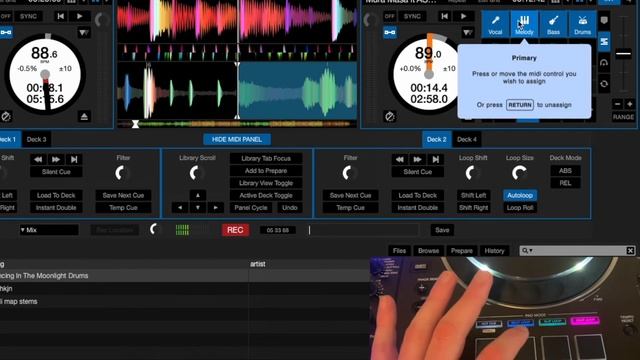The image size is (640, 360).
Task: Clear the library search with X
Action: click(x=630, y=251)
